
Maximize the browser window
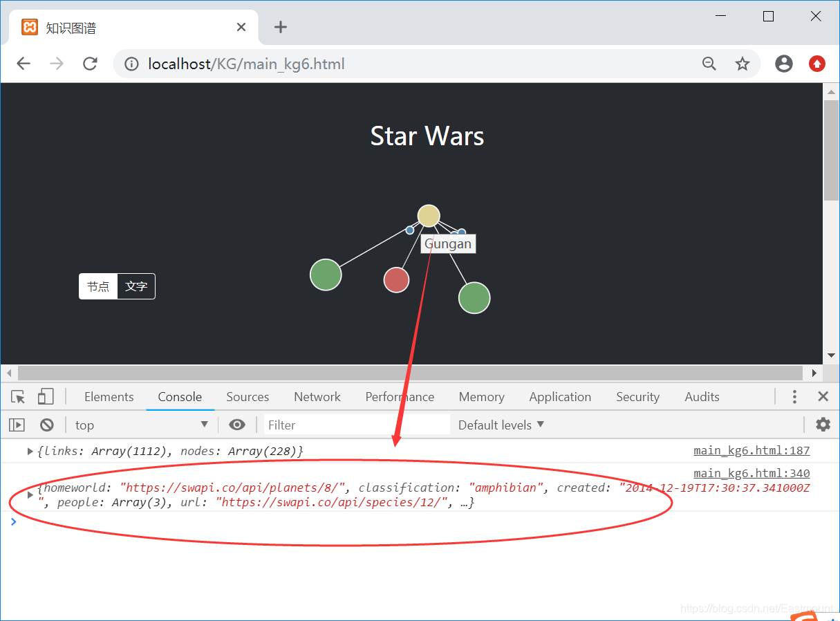coord(768,17)
